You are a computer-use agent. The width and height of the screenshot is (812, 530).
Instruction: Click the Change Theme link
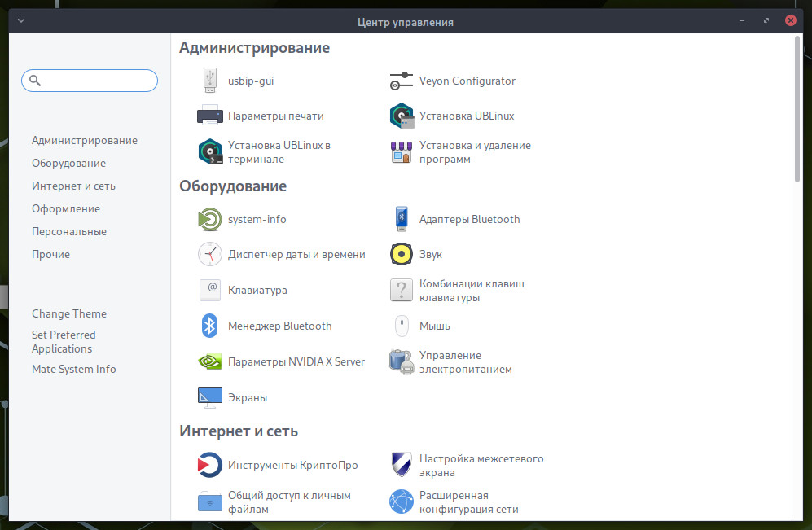69,313
